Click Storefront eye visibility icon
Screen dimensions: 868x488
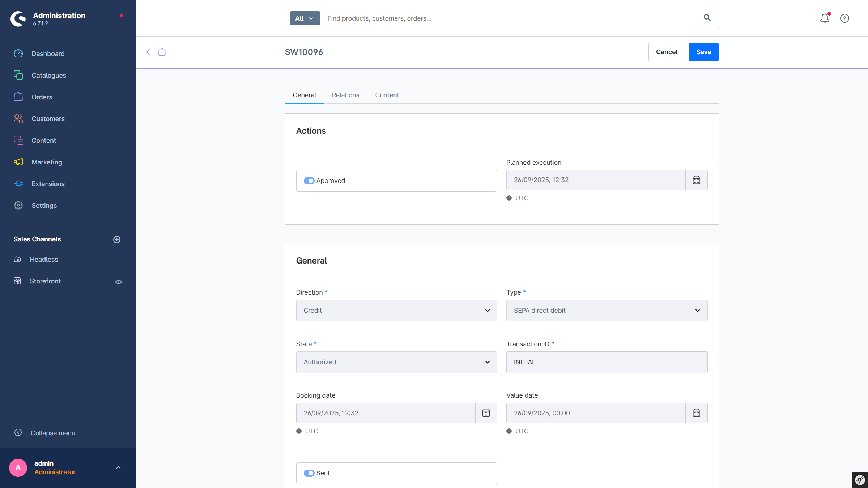[x=119, y=282]
